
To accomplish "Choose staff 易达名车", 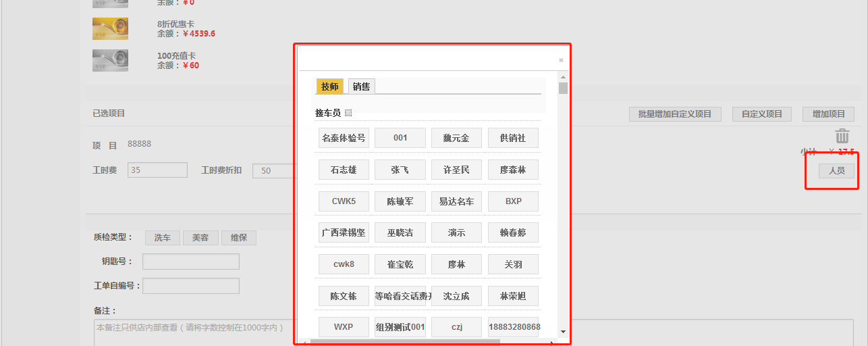I will [x=456, y=201].
